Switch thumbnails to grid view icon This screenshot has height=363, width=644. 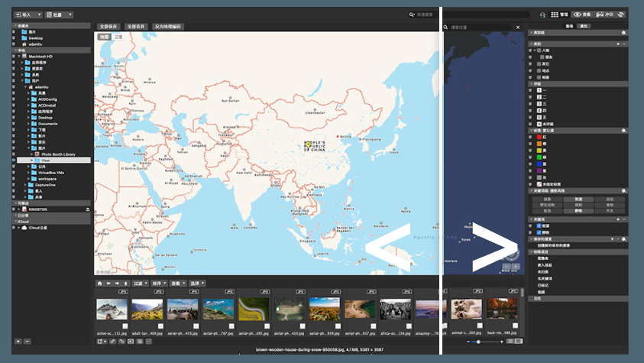coord(518,342)
